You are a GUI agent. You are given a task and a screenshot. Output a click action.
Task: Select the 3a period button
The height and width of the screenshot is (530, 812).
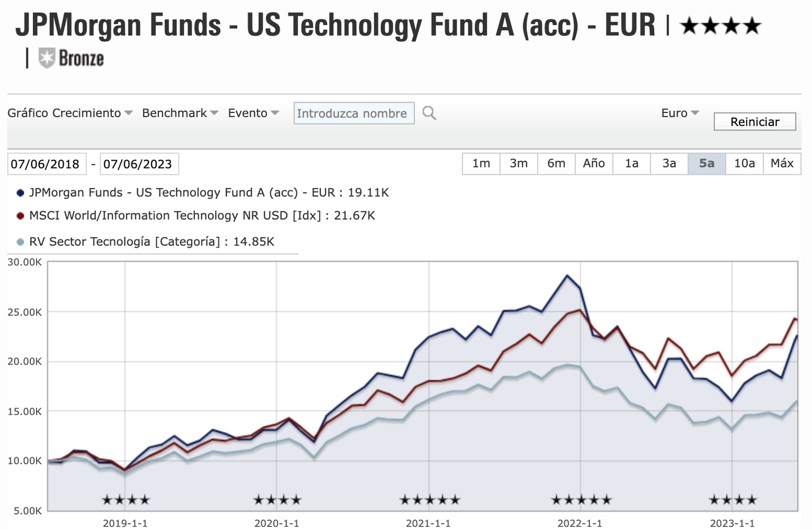tap(669, 163)
